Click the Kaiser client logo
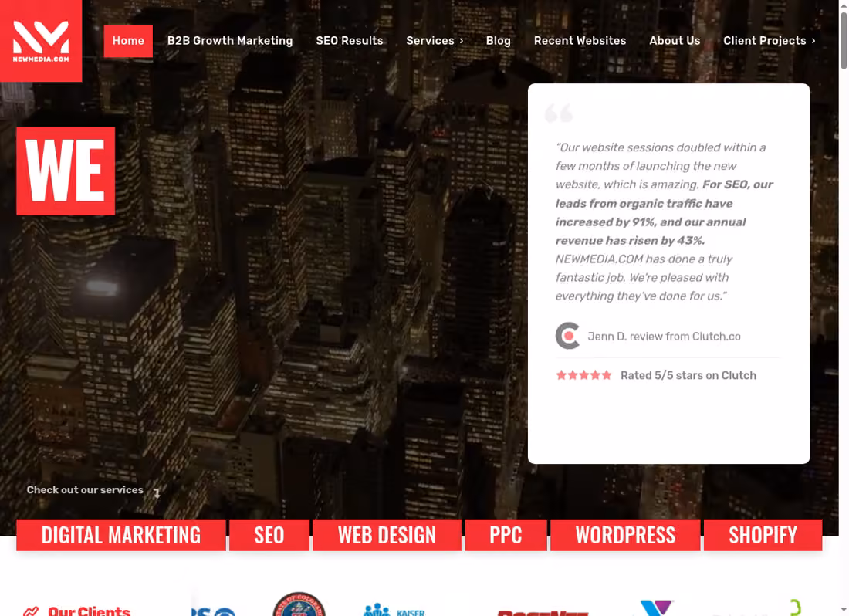The height and width of the screenshot is (616, 849). 394,610
